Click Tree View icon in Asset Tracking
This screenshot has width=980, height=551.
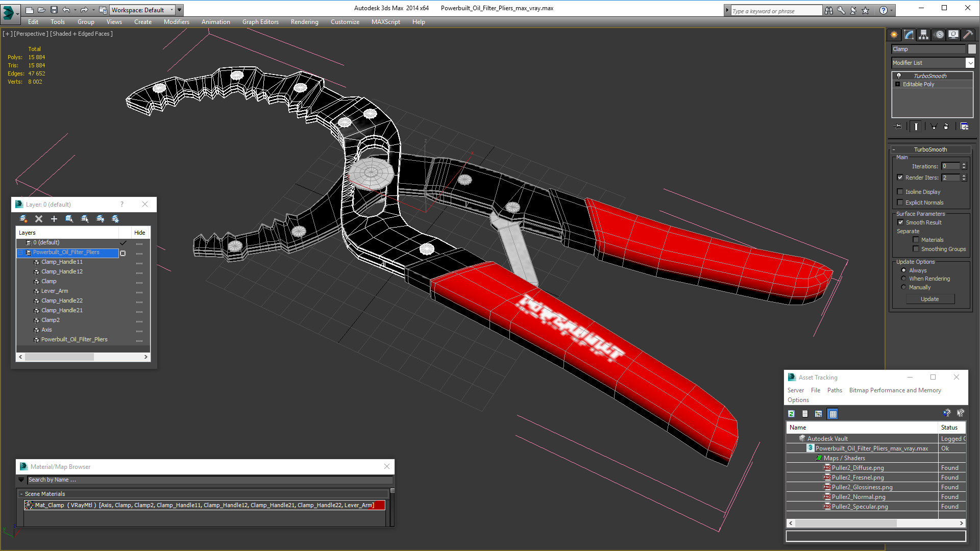coord(819,414)
